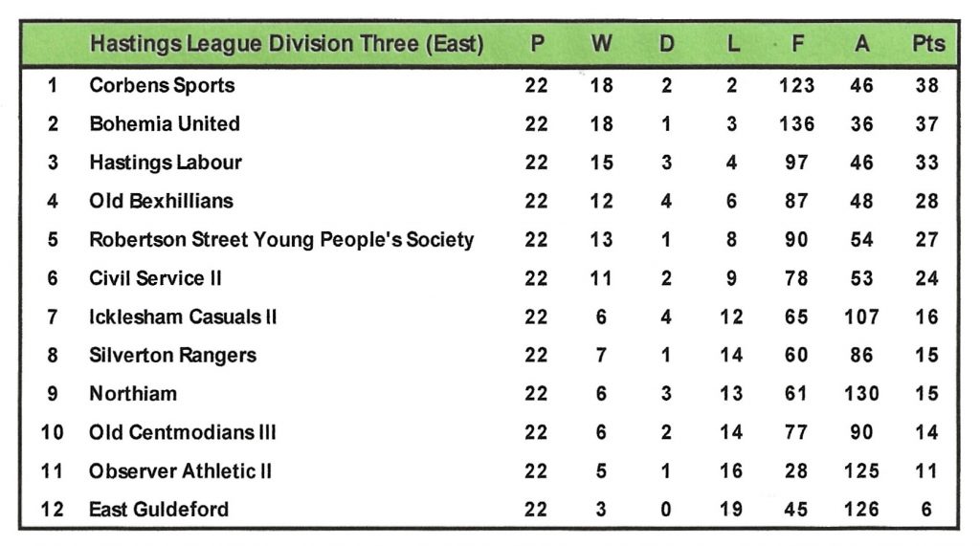Click Bohemia United's 136 goals-for value
Screen dimensions: 980x546
click(796, 123)
